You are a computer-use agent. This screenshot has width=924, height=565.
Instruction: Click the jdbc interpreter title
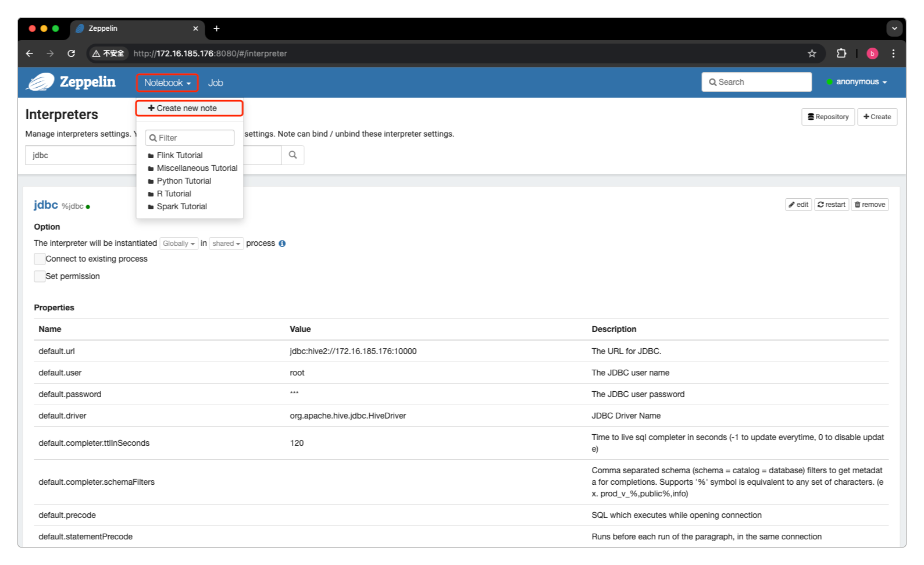pyautogui.click(x=46, y=205)
